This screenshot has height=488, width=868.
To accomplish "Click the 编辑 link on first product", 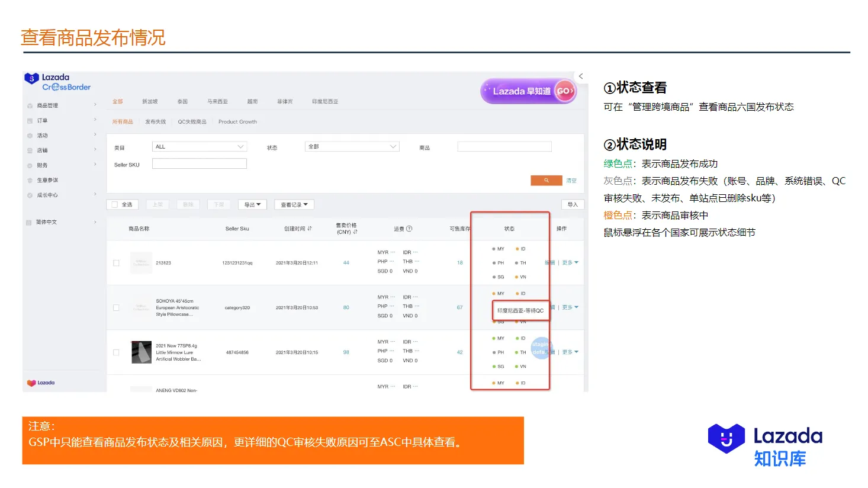I will (550, 262).
